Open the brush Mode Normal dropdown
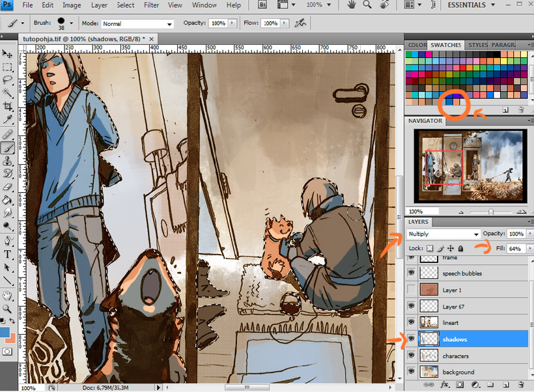The height and width of the screenshot is (392, 534). click(137, 23)
